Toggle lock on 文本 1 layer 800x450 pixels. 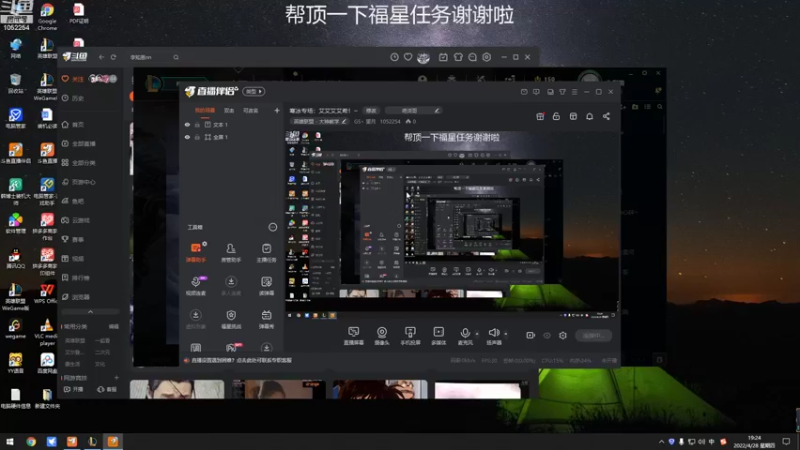197,124
